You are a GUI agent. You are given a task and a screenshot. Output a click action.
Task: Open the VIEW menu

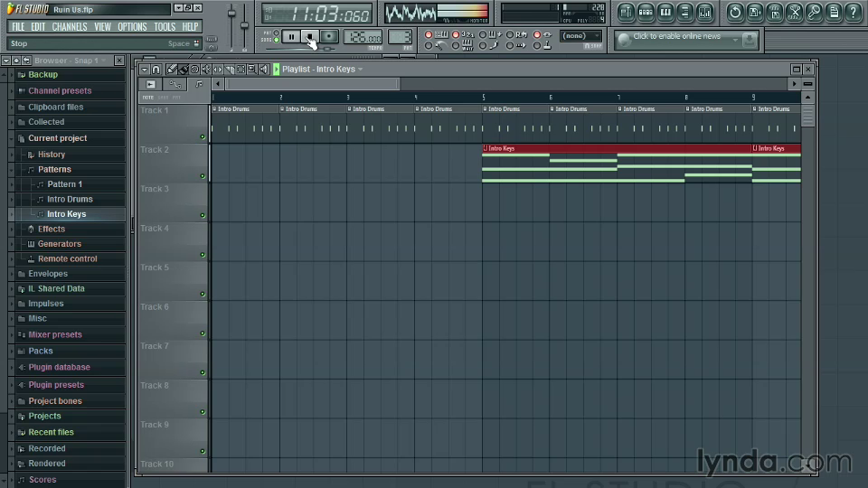(102, 26)
